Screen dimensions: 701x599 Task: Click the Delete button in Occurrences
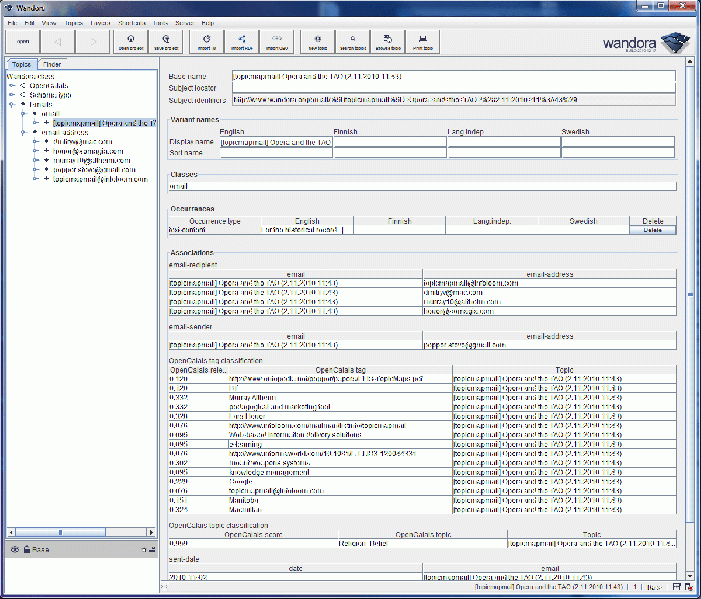(x=652, y=229)
